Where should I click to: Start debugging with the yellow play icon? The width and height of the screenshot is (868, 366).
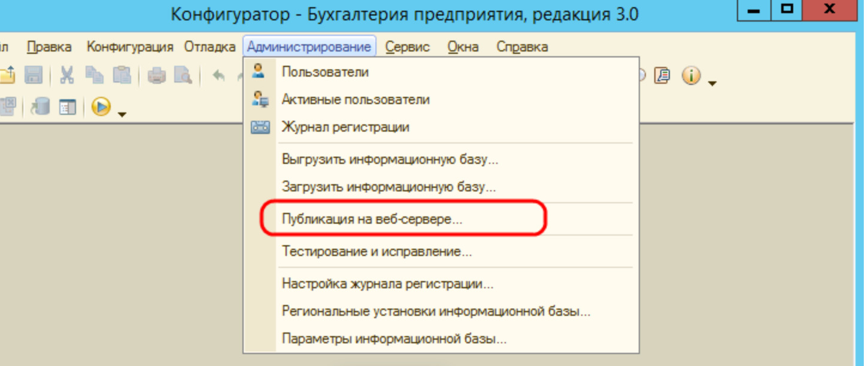pyautogui.click(x=101, y=107)
